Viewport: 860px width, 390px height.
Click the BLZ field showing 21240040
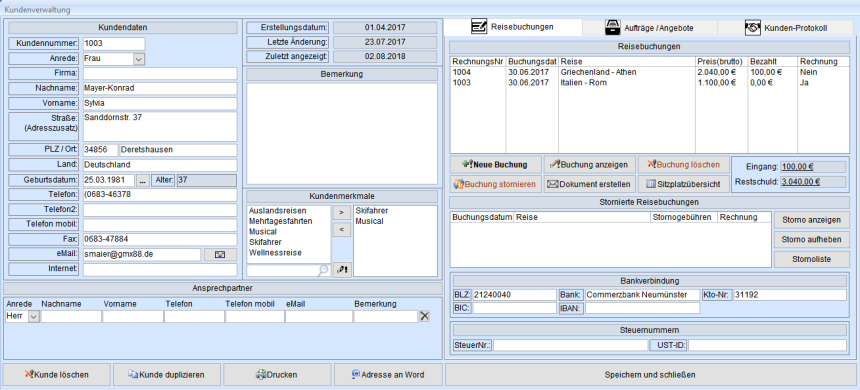pyautogui.click(x=514, y=295)
